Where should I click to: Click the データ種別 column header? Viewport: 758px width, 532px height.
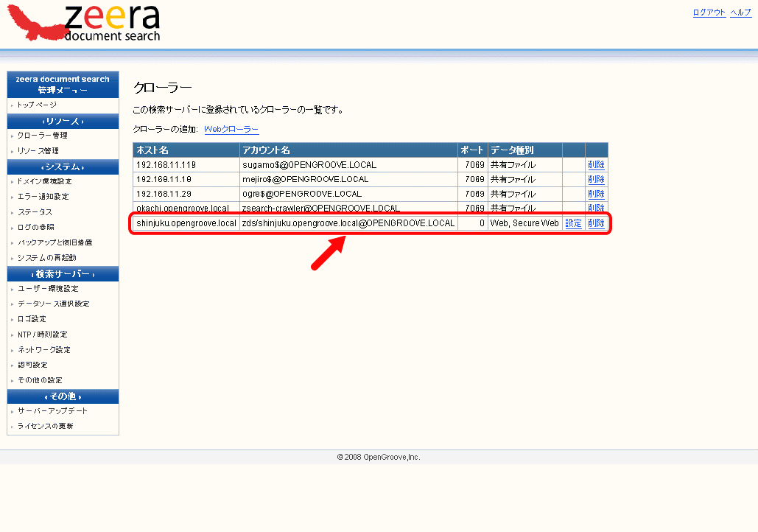click(525, 150)
